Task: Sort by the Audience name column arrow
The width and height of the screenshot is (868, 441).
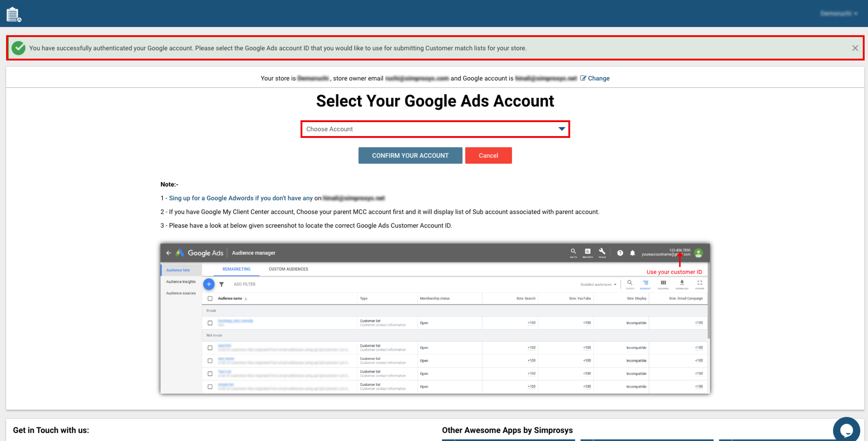Action: (246, 299)
